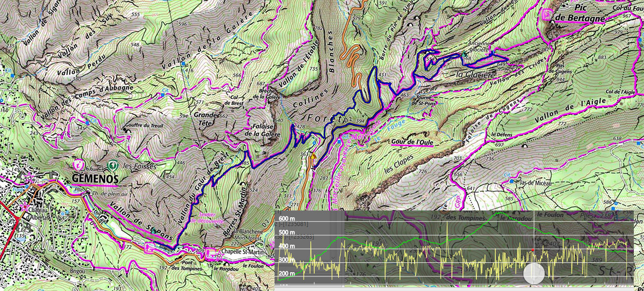
Task: Move the round white handle on the elevation profile
Action: [x=534, y=274]
